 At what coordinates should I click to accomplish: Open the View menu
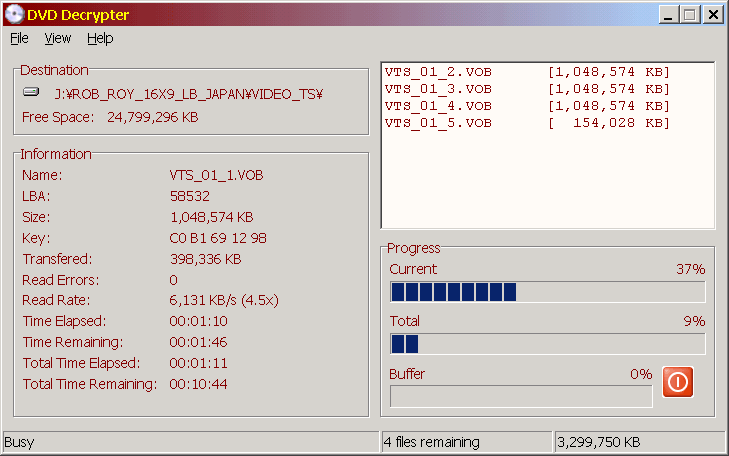(x=58, y=38)
